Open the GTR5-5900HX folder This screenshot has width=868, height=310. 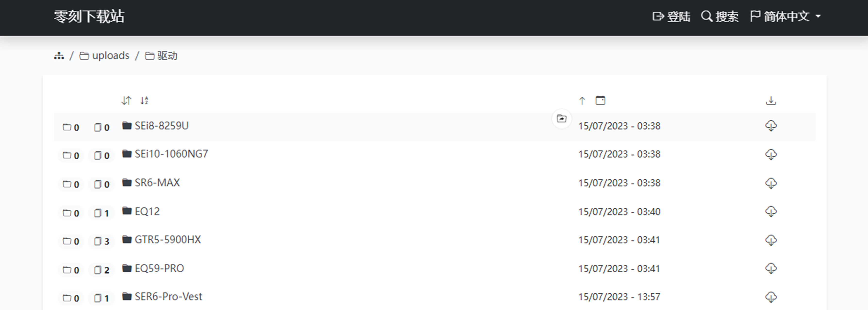click(167, 240)
